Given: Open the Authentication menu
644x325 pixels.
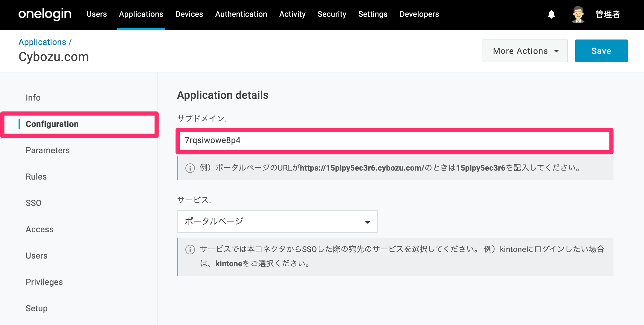Looking at the screenshot, I should 241,14.
